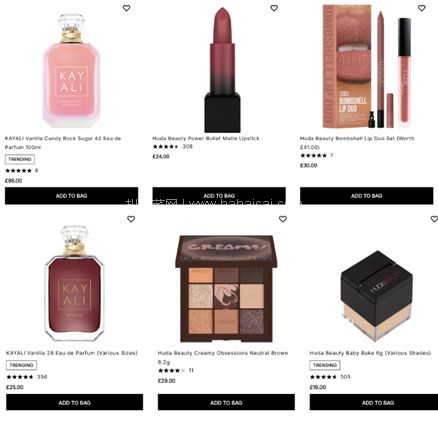Add Bombshell Lip Duo Set to wishlist
Screen dimensions: 438x430
[422, 8]
